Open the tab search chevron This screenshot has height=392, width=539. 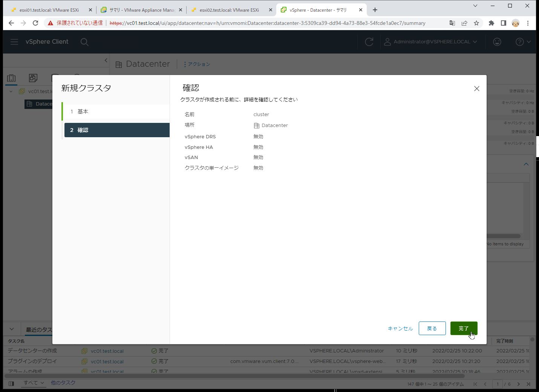475,6
